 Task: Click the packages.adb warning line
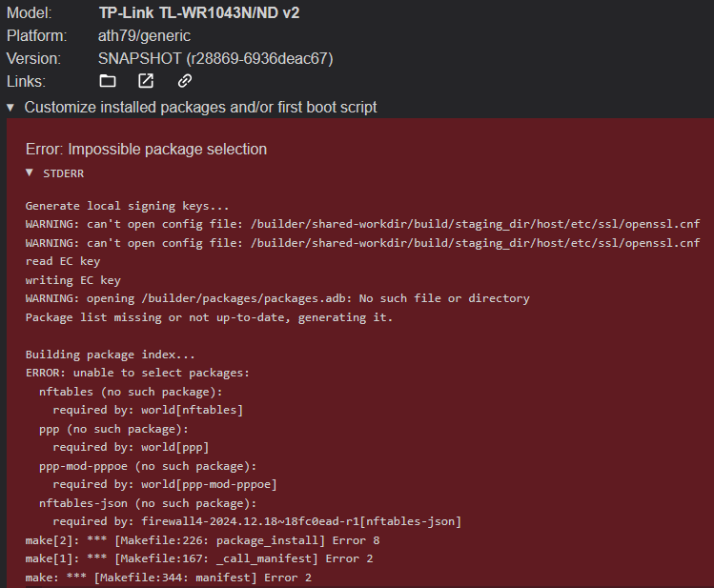tap(277, 298)
